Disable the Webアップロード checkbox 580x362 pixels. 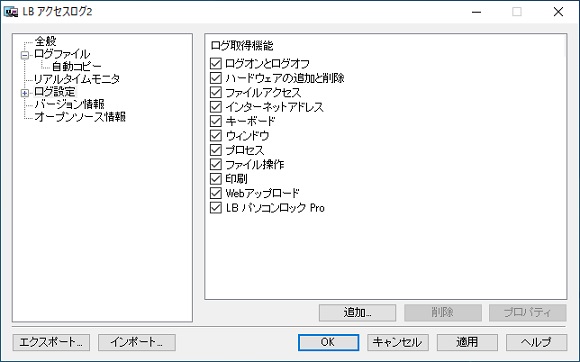point(216,193)
